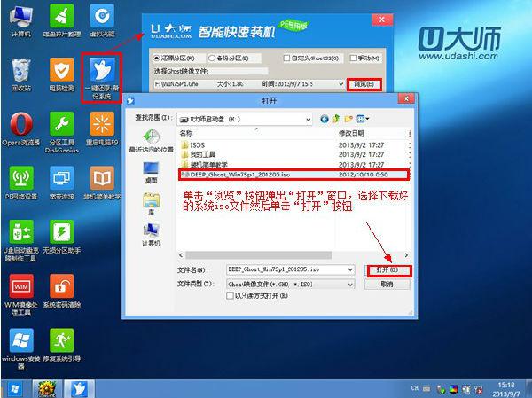The image size is (532, 398).
Task: Click the 取消 button in the dialog
Action: point(387,285)
